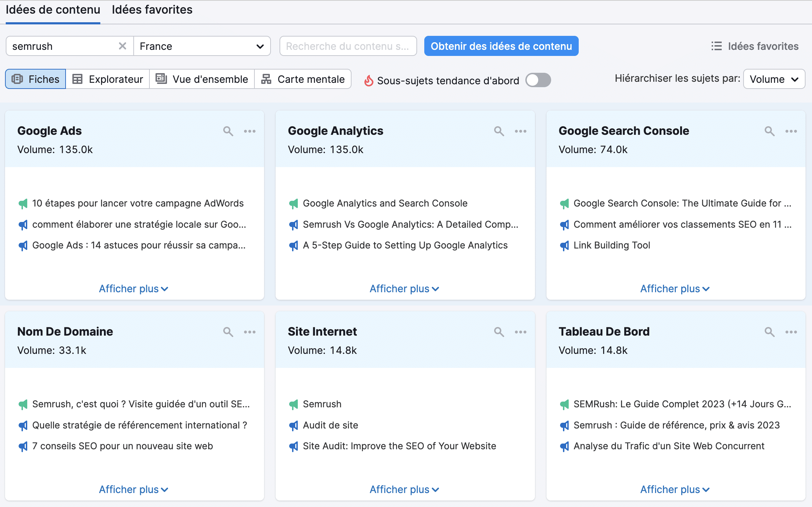This screenshot has height=507, width=812.
Task: Open 'Google Search Console: The Ultimate Guide' headline
Action: pyautogui.click(x=683, y=203)
